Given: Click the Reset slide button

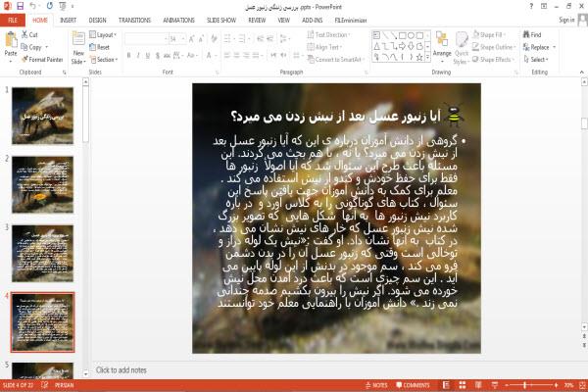Looking at the screenshot, I should pyautogui.click(x=99, y=47).
